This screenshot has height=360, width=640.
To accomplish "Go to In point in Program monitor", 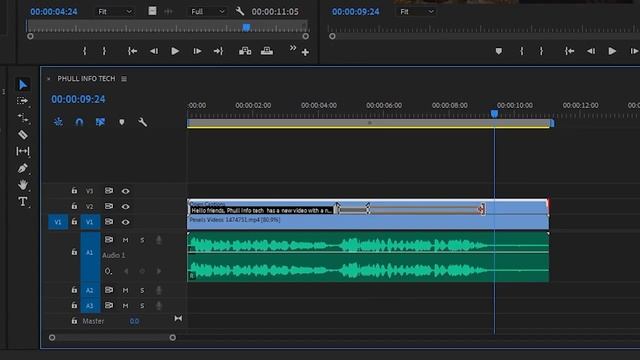I will point(569,51).
